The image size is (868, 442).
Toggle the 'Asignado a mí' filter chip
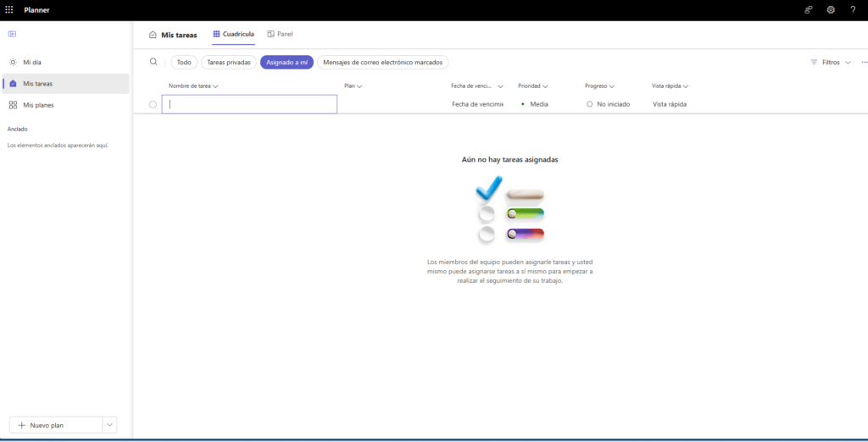[287, 62]
